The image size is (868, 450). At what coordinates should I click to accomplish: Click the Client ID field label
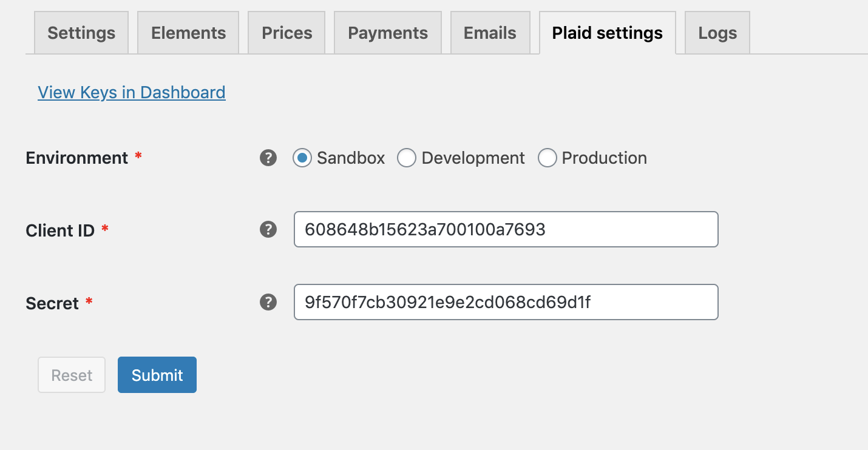point(60,230)
